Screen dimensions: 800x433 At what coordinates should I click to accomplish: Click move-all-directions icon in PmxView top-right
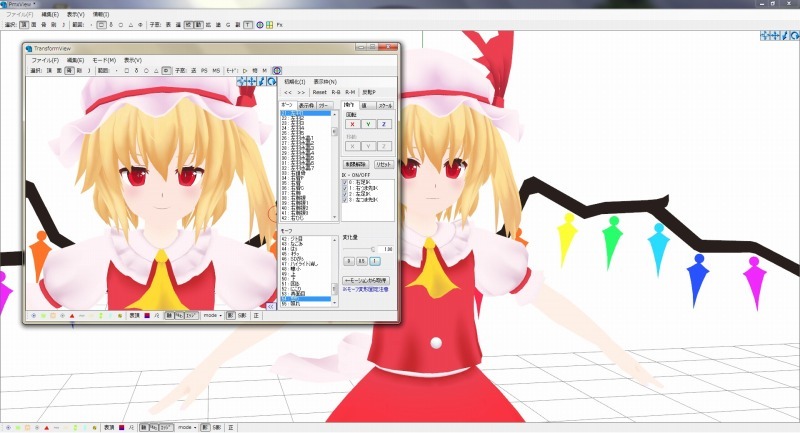click(x=775, y=35)
